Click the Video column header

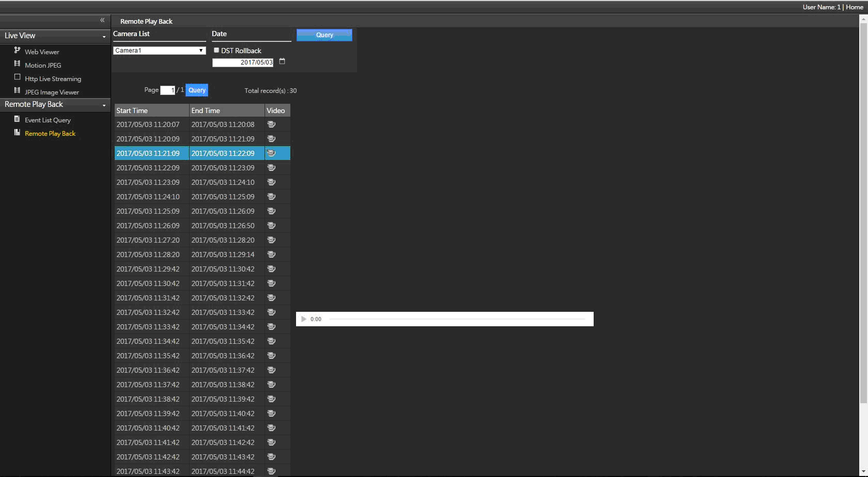(x=277, y=110)
